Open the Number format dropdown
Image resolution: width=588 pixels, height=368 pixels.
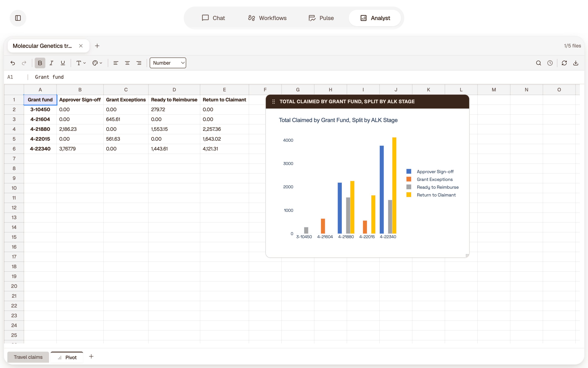[168, 63]
